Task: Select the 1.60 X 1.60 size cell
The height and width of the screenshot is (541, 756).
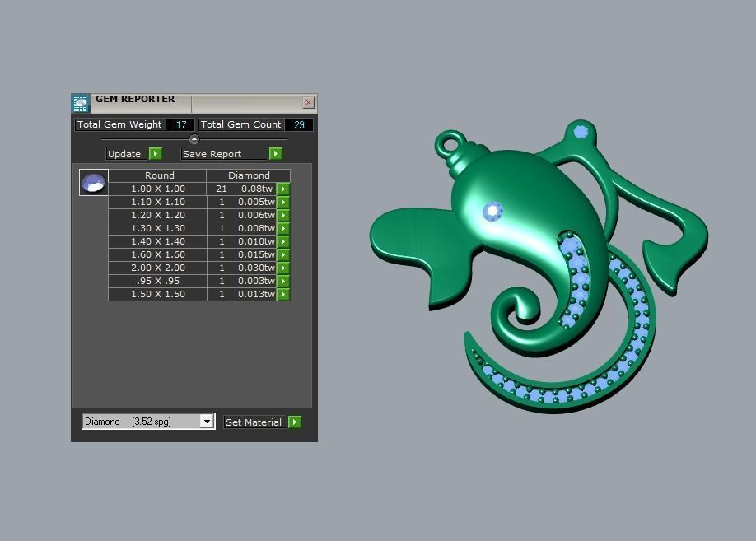Action: click(157, 254)
